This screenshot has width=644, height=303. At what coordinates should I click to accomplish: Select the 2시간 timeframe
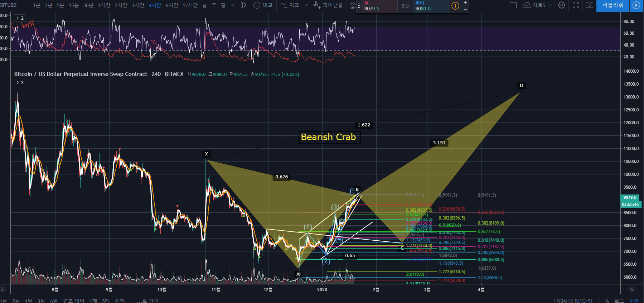(x=121, y=5)
